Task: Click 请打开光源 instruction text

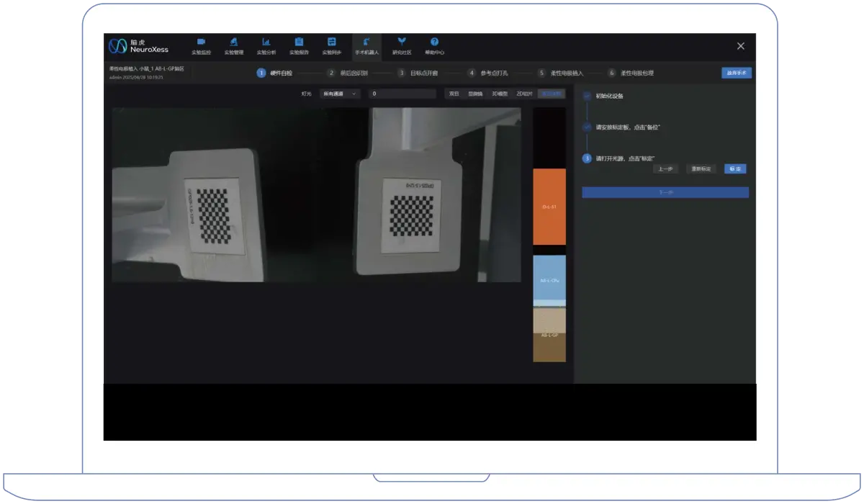Action: (625, 158)
